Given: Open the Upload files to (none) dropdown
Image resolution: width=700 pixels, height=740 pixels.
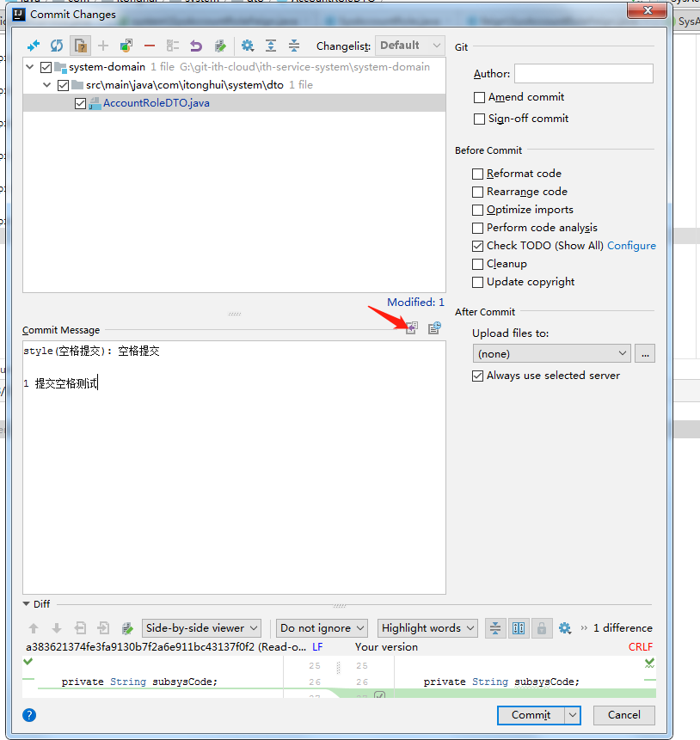Looking at the screenshot, I should click(551, 353).
